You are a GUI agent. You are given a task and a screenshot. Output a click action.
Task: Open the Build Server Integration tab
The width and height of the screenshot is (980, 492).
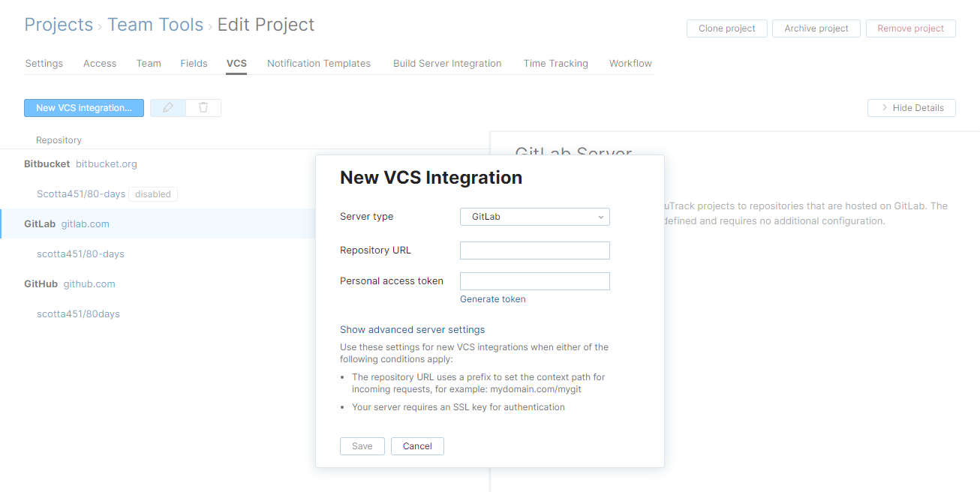coord(446,63)
